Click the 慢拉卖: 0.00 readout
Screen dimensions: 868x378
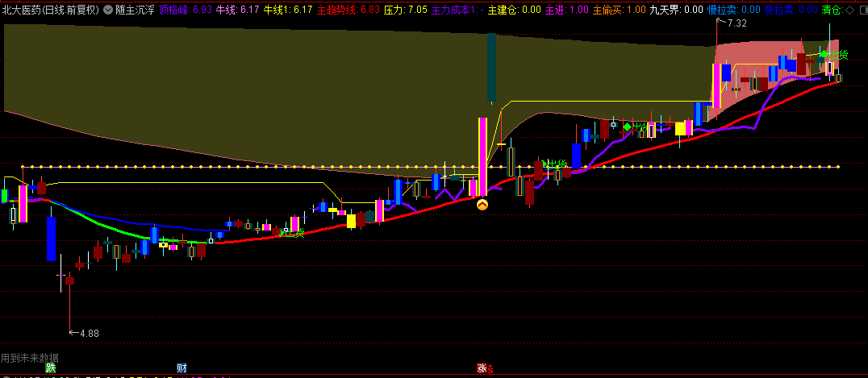click(734, 10)
